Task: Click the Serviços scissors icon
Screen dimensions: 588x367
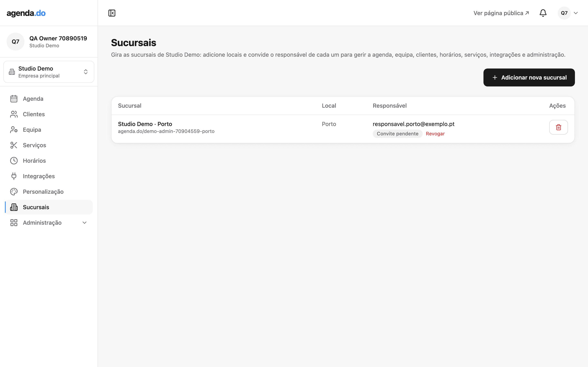Action: (x=14, y=145)
